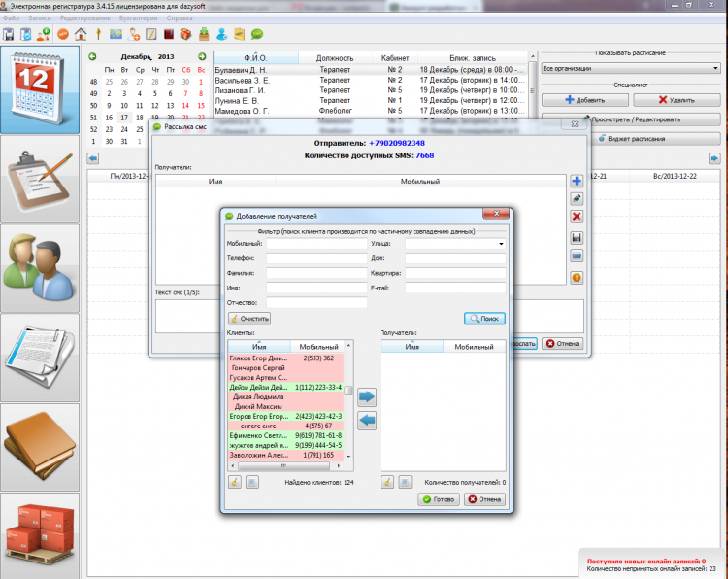Click the Очистить clear filter button

250,318
